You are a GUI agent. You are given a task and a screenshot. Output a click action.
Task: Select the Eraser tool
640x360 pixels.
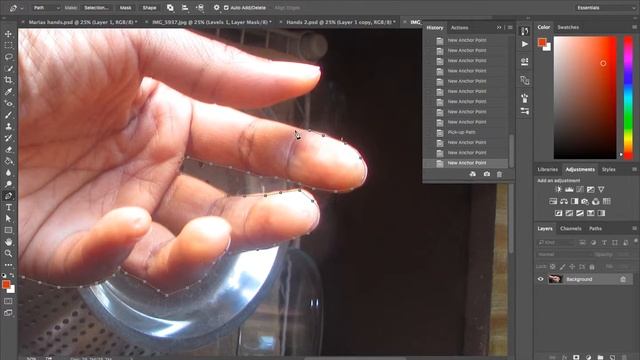click(8, 149)
